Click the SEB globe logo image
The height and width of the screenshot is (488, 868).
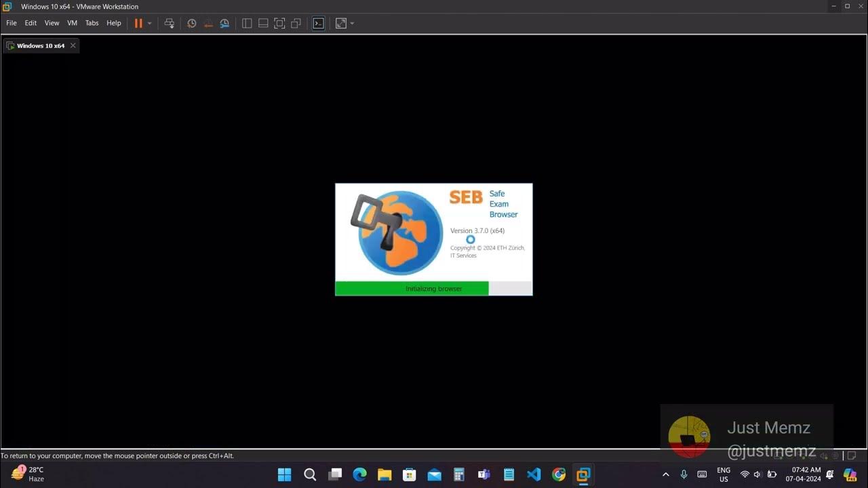[397, 232]
